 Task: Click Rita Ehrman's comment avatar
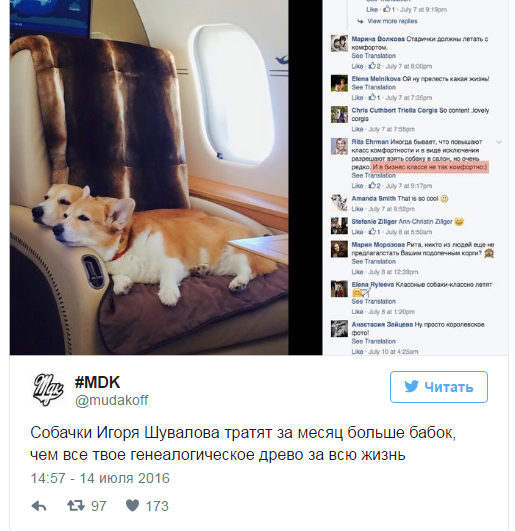[339, 146]
